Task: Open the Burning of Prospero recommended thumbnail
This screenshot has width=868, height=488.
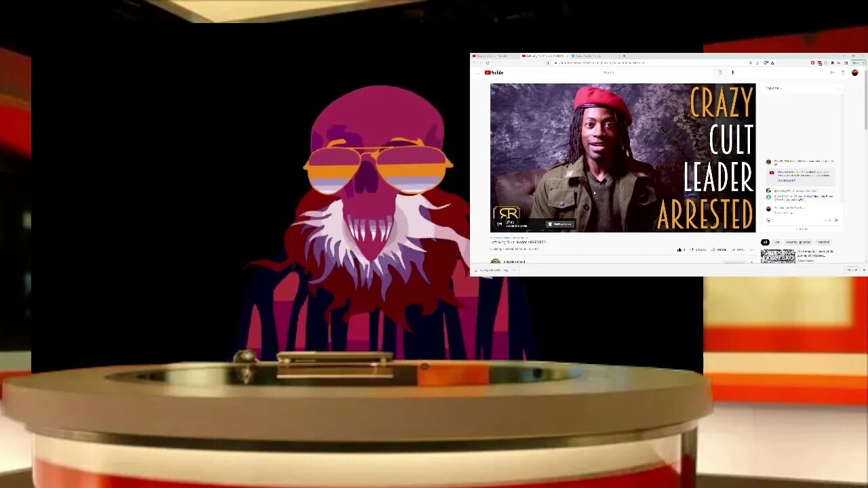Action: tap(778, 256)
